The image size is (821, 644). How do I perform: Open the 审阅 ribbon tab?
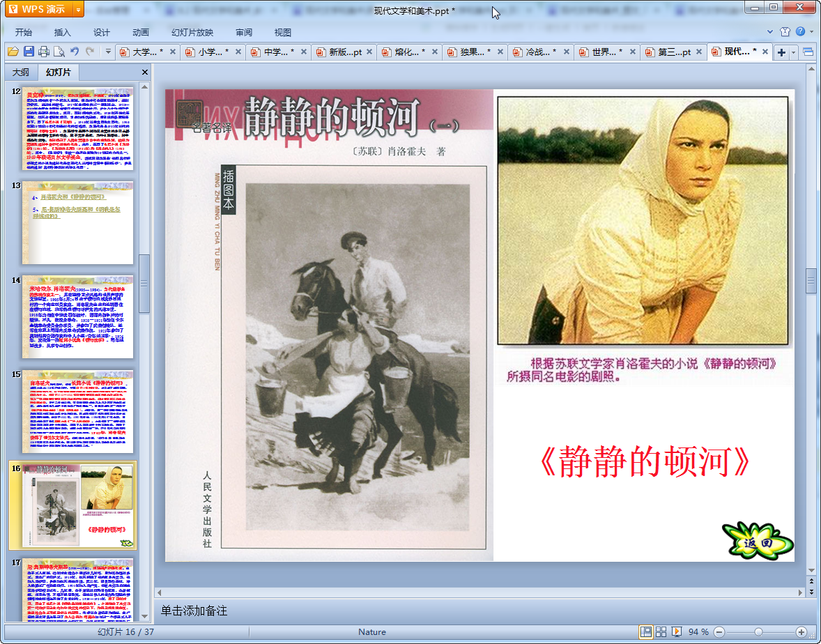[243, 32]
